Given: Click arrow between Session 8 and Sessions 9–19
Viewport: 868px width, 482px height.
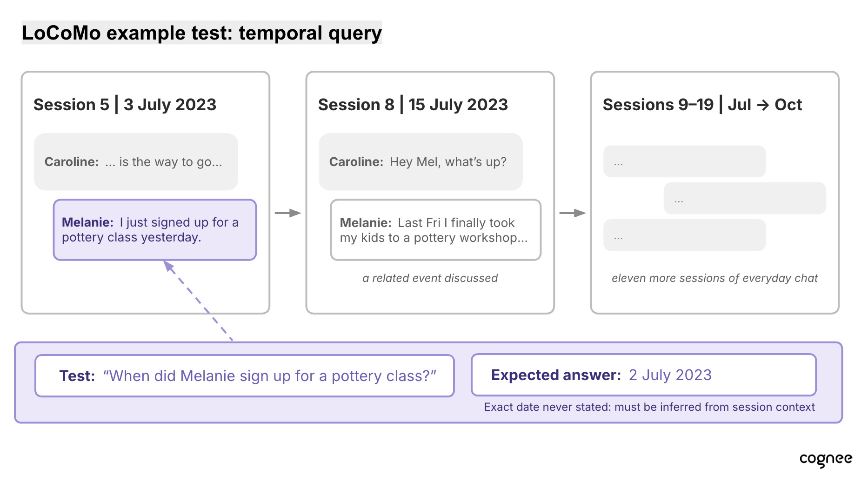Looking at the screenshot, I should [573, 213].
